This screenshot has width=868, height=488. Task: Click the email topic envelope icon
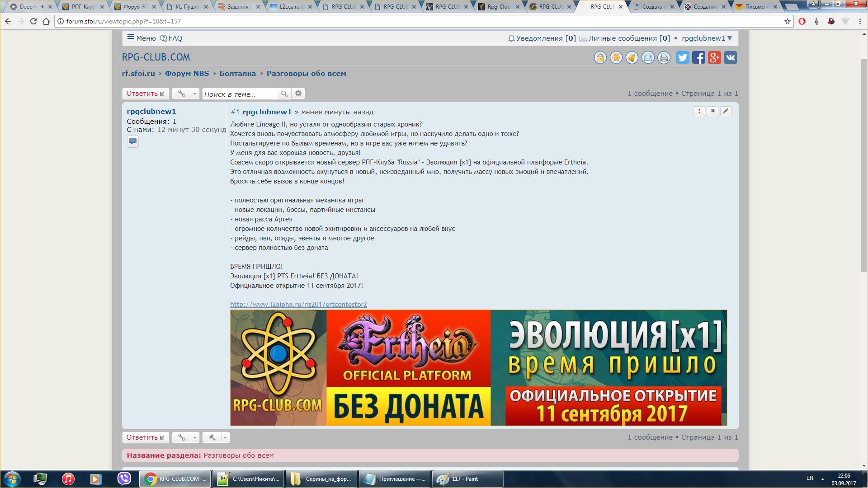(648, 57)
